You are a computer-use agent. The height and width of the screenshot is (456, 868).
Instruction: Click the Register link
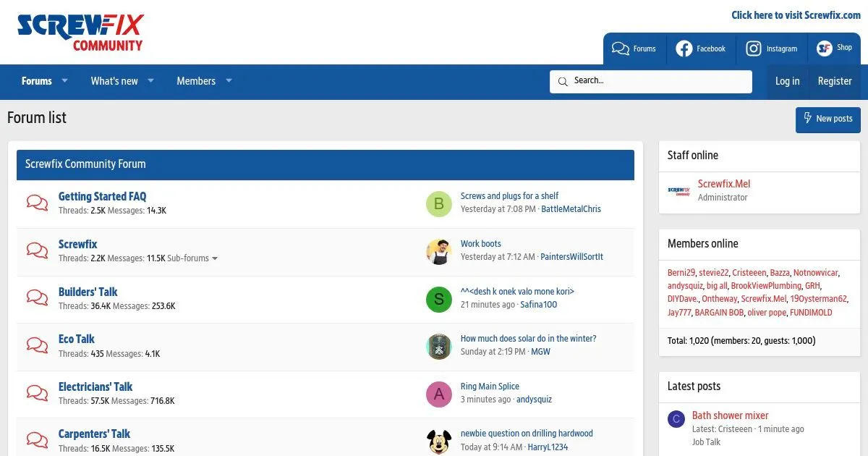(835, 81)
